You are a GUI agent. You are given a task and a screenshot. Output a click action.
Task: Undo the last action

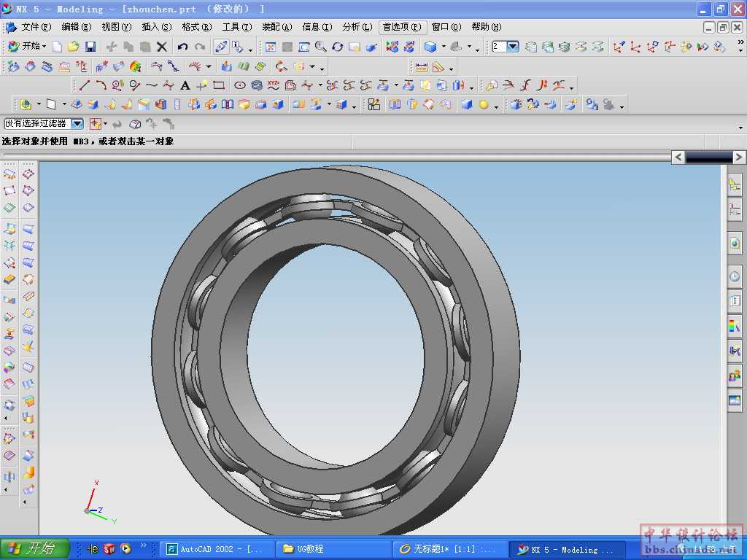pos(182,47)
